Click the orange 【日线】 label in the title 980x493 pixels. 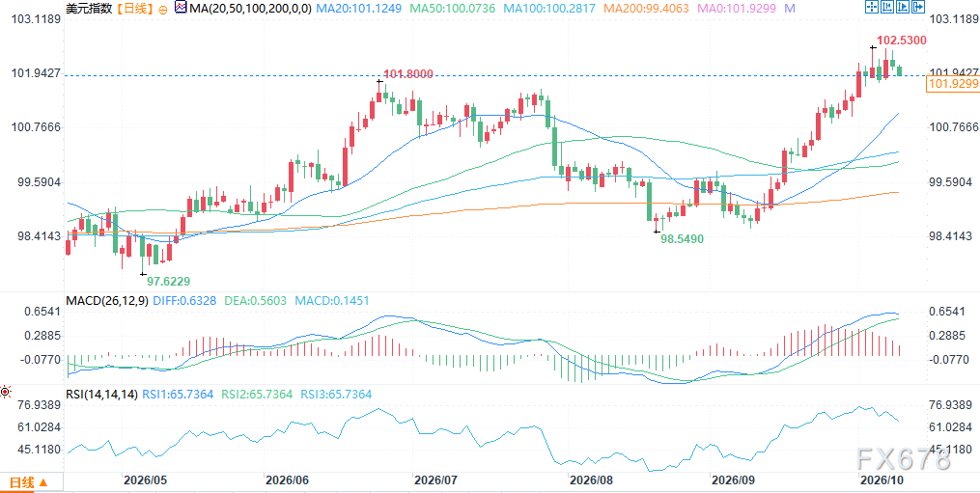click(x=133, y=8)
